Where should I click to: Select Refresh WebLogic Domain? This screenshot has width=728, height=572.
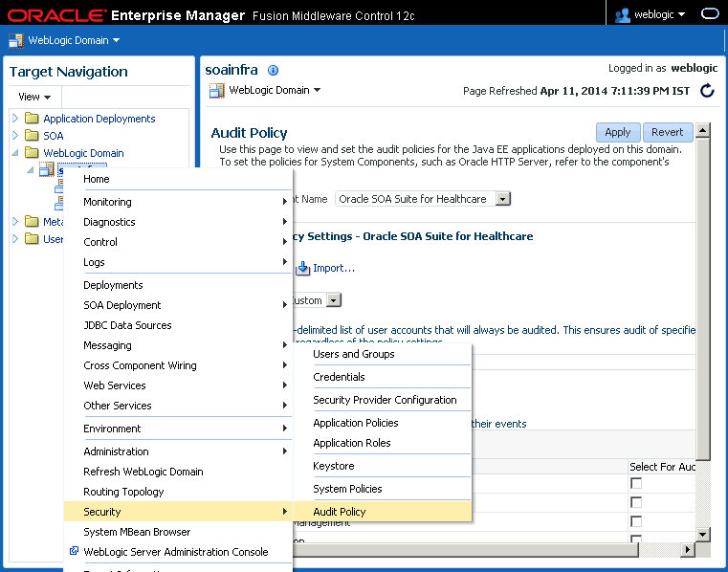coord(178,472)
